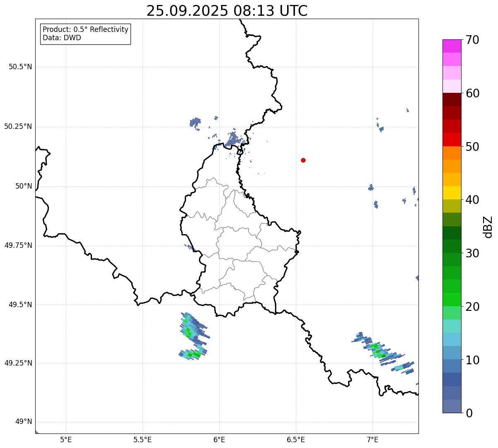Click the "6.5°E" longitude label
This screenshot has height=448, width=498.
296,440
